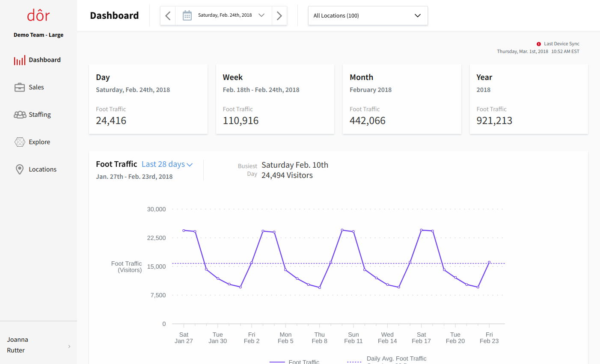
Task: Open the Locations section
Action: [x=42, y=169]
